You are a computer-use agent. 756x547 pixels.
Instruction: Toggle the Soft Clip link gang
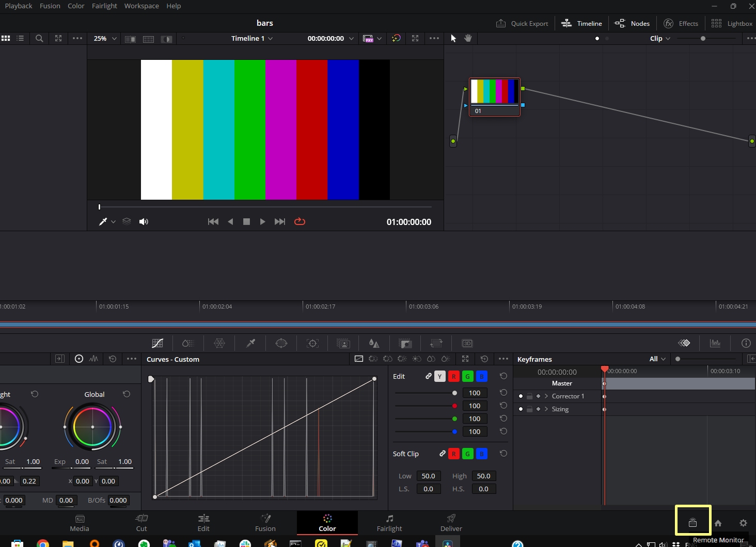click(x=442, y=454)
